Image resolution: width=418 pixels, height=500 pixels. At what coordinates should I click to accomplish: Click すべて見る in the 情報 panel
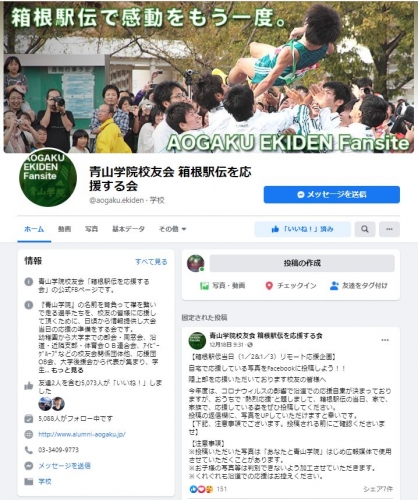(151, 262)
